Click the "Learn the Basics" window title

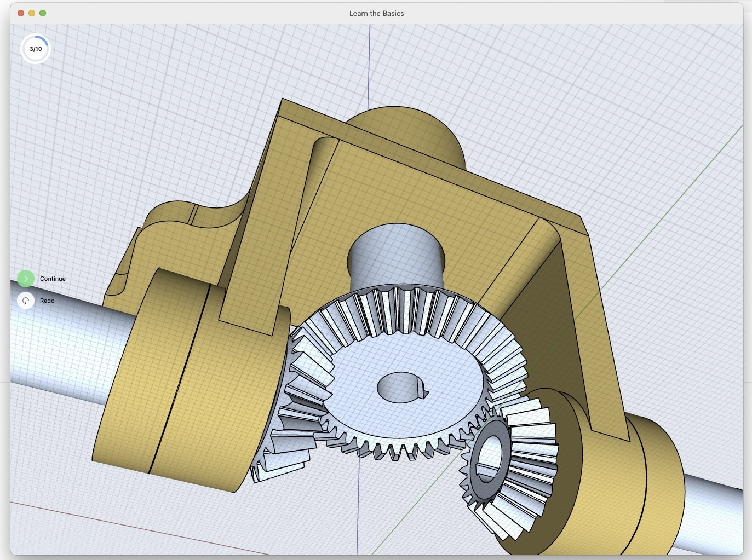pos(377,14)
